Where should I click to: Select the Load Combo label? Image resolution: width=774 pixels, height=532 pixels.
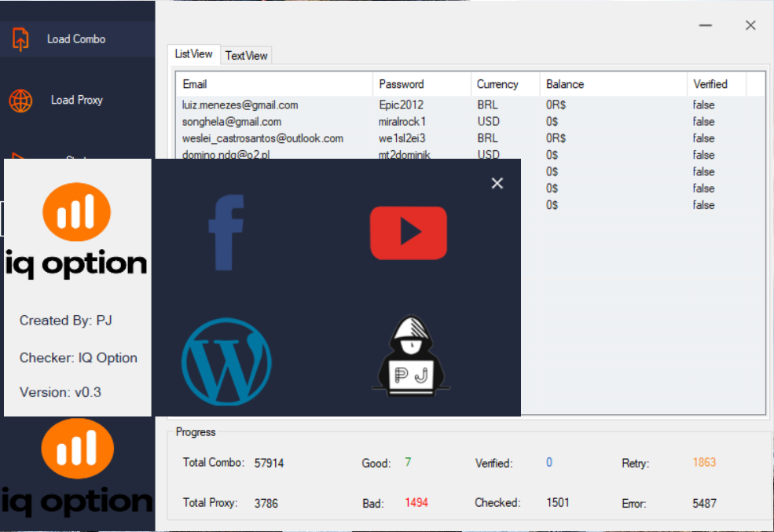[76, 39]
